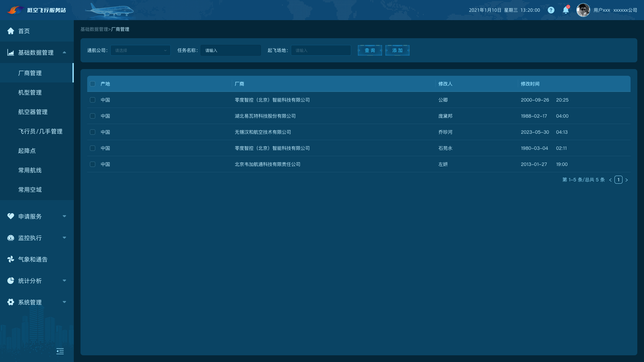Click the 厂商 column header
This screenshot has width=644, height=362.
[x=239, y=84]
